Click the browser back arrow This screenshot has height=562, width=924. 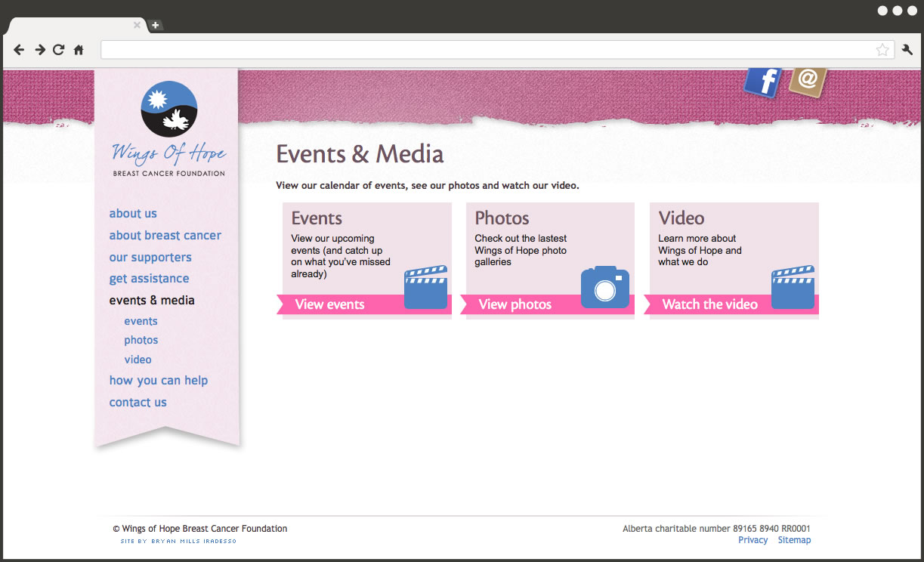(19, 50)
